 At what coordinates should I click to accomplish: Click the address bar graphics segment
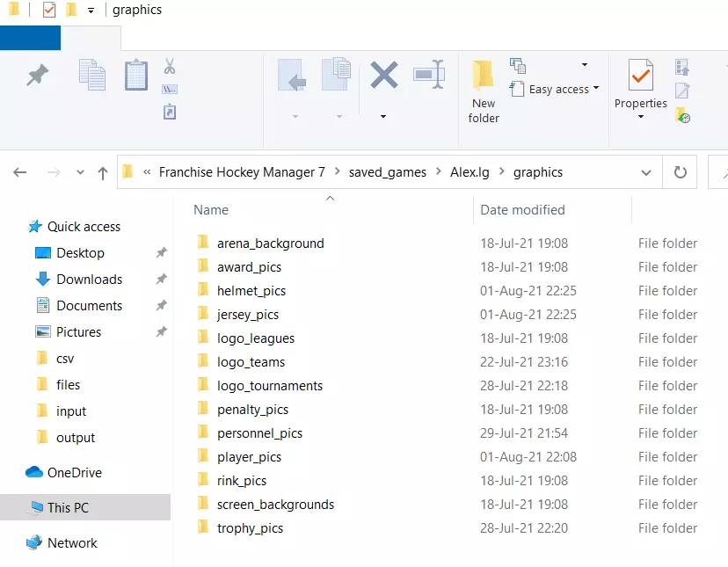click(x=537, y=172)
